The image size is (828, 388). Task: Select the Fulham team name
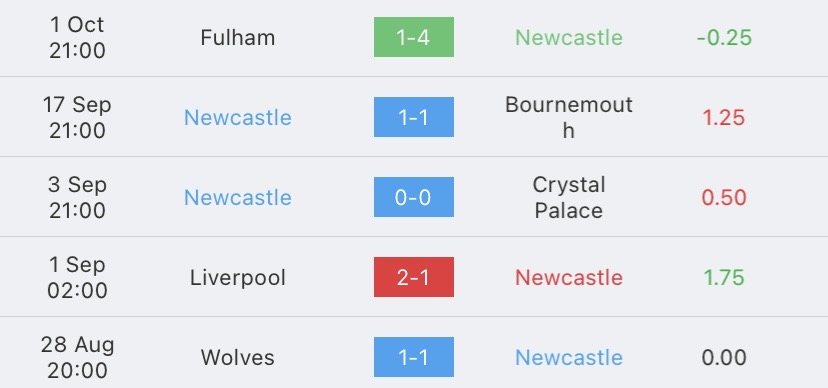click(238, 37)
